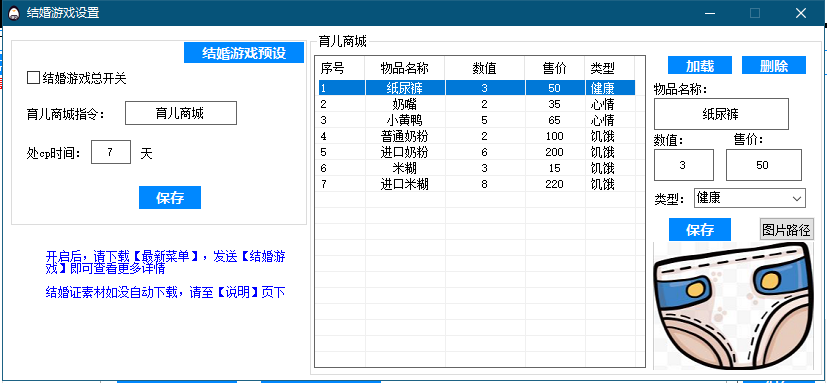827x383 pixels.
Task: Click the blue hint text about 最新菜单
Action: pyautogui.click(x=166, y=262)
